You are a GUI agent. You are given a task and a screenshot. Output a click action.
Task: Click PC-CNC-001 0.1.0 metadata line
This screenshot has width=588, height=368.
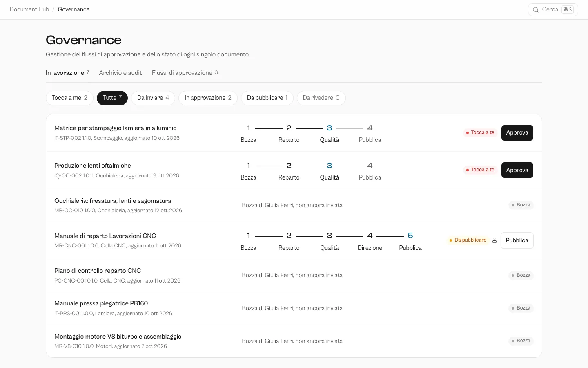pyautogui.click(x=117, y=281)
